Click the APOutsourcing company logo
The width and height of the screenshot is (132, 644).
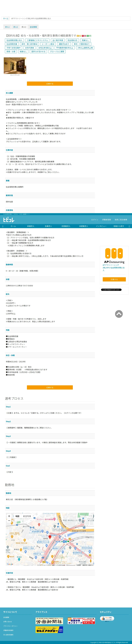pos(114,256)
